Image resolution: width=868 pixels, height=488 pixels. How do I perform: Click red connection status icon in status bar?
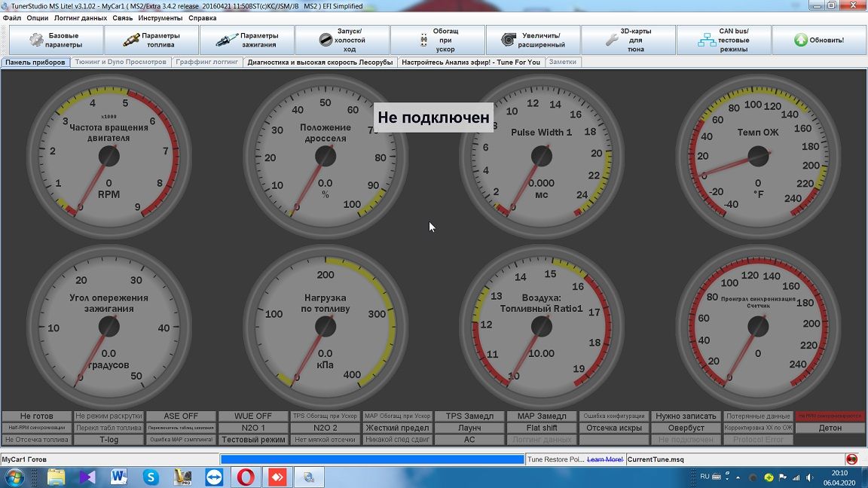tap(851, 459)
